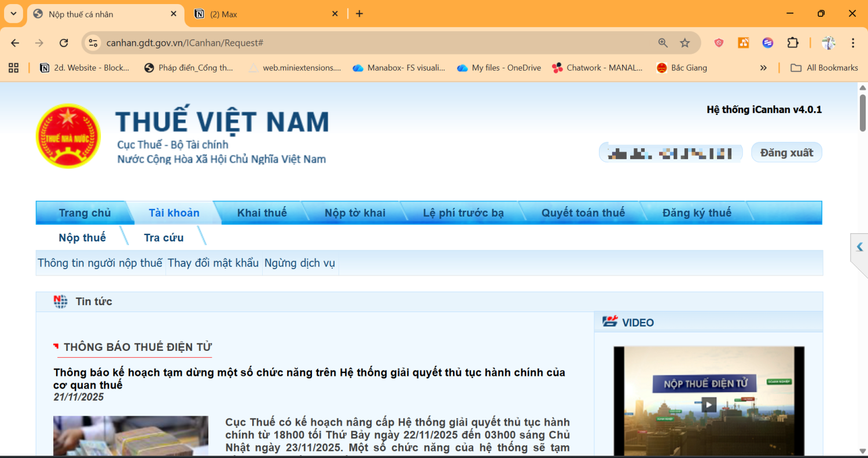Click the Đăng xuất button

click(786, 152)
